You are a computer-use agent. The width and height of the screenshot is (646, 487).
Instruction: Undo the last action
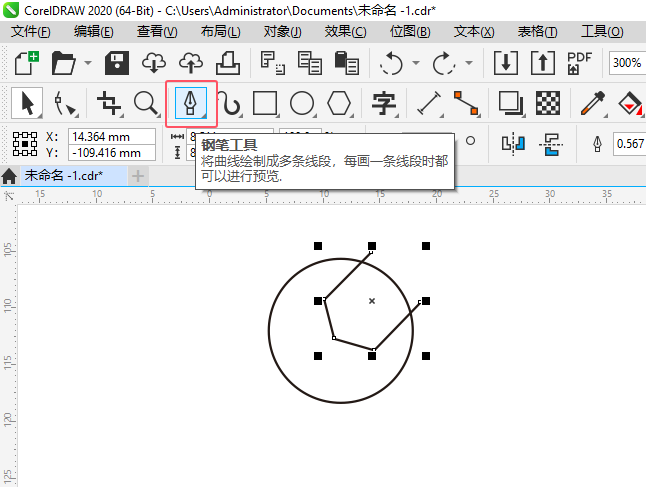(x=391, y=63)
